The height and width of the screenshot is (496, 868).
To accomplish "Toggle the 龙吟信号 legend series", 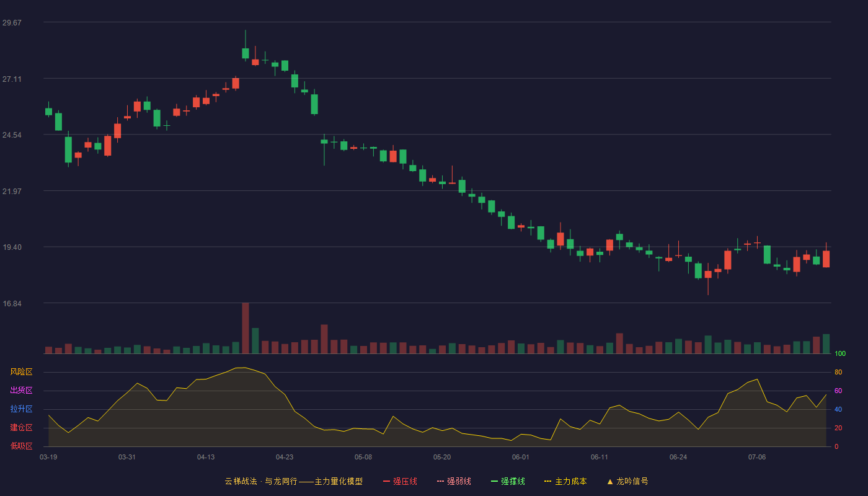I will (x=627, y=481).
